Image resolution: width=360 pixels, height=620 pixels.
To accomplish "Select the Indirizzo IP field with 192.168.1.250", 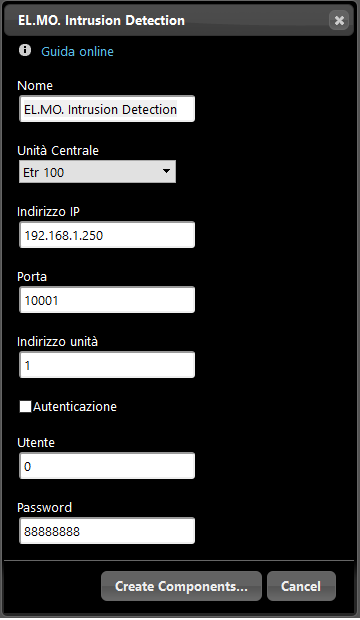I will pos(107,235).
